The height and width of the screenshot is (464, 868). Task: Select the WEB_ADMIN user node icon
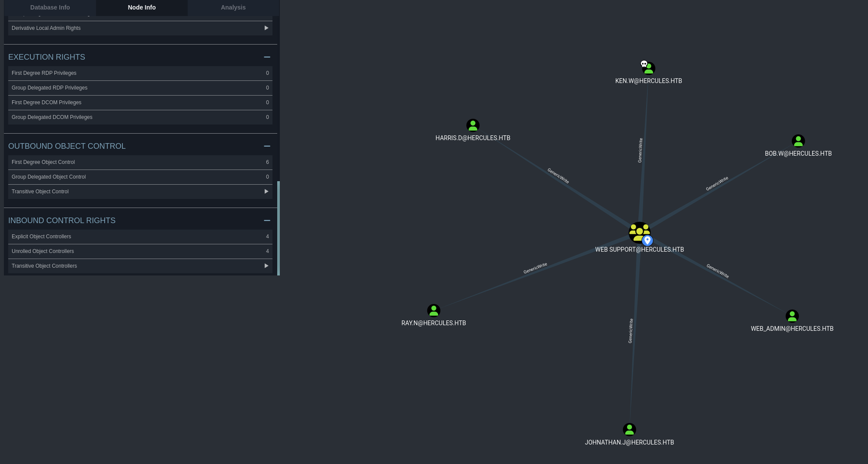792,316
